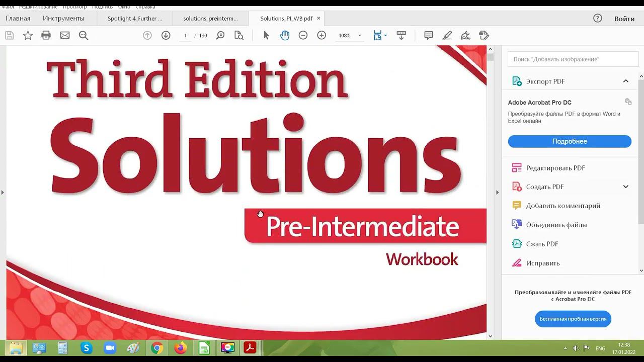Click the stamp tool icon in toolbar
Viewport: 644px width, 362px height.
484,35
